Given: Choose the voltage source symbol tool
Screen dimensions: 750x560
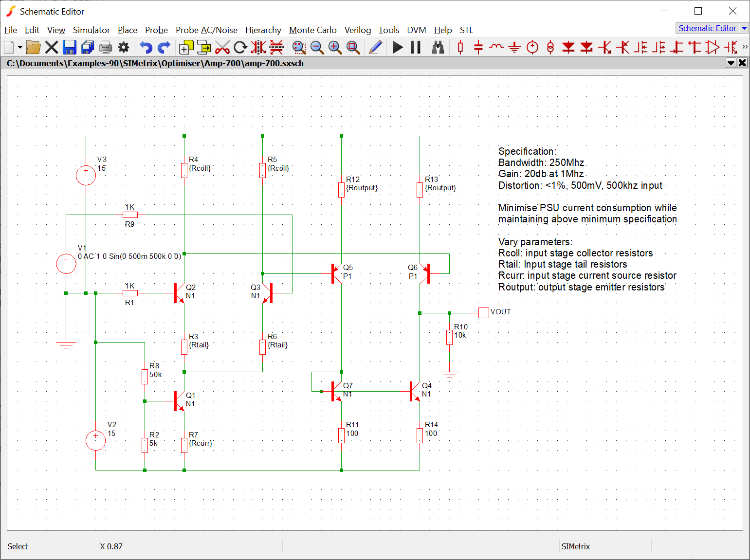Looking at the screenshot, I should click(532, 47).
